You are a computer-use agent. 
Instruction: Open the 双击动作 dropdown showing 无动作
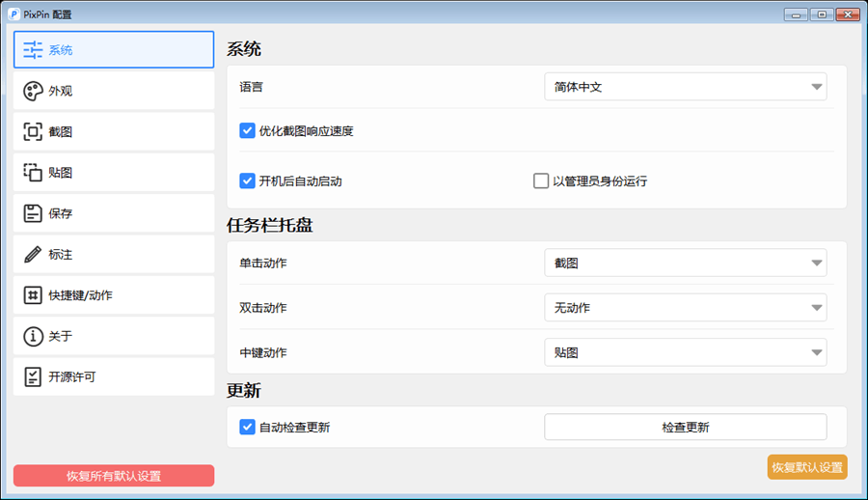click(686, 308)
